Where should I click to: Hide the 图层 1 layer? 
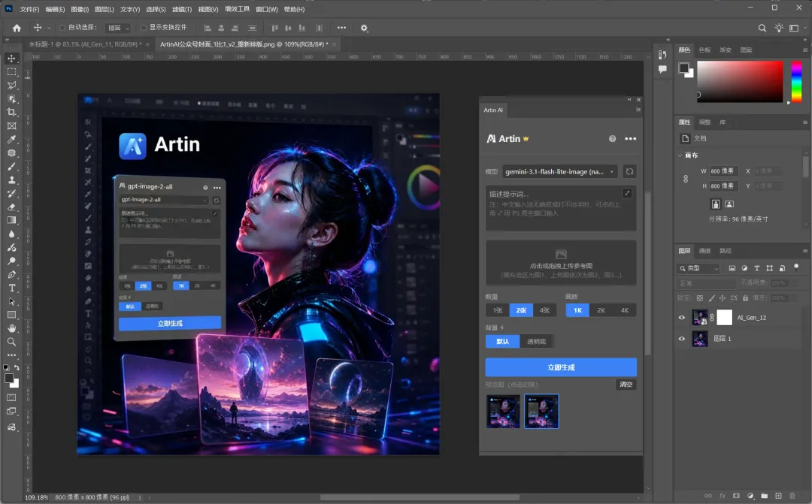(681, 339)
